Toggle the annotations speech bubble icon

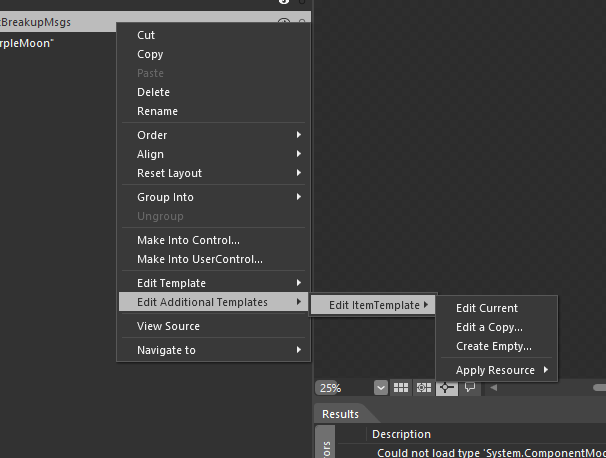pyautogui.click(x=469, y=387)
